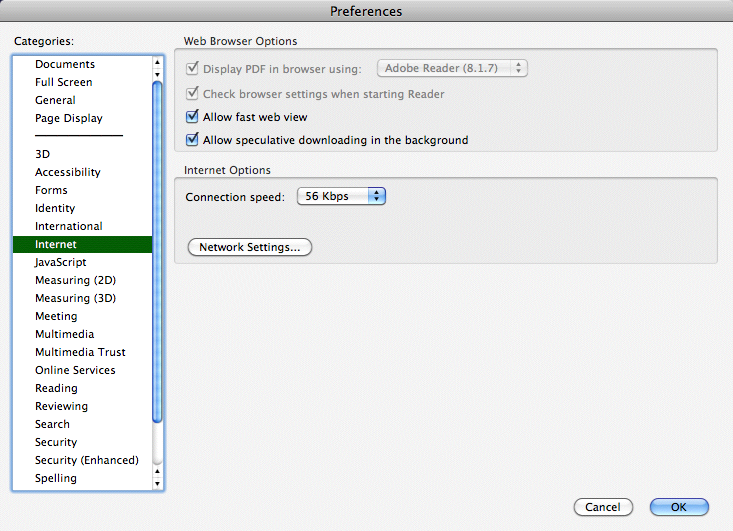Image resolution: width=733 pixels, height=531 pixels.
Task: Click the categories list scrollbar thumb
Action: [158, 252]
